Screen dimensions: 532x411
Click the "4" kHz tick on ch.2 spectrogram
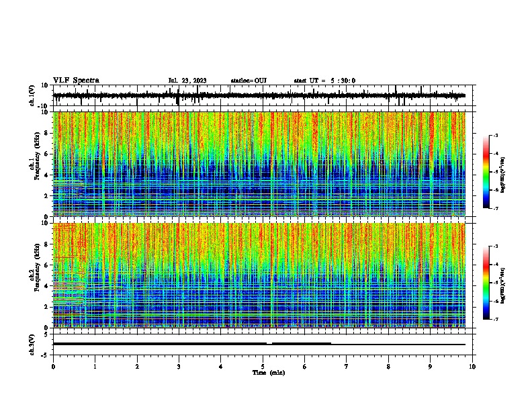tap(47, 286)
